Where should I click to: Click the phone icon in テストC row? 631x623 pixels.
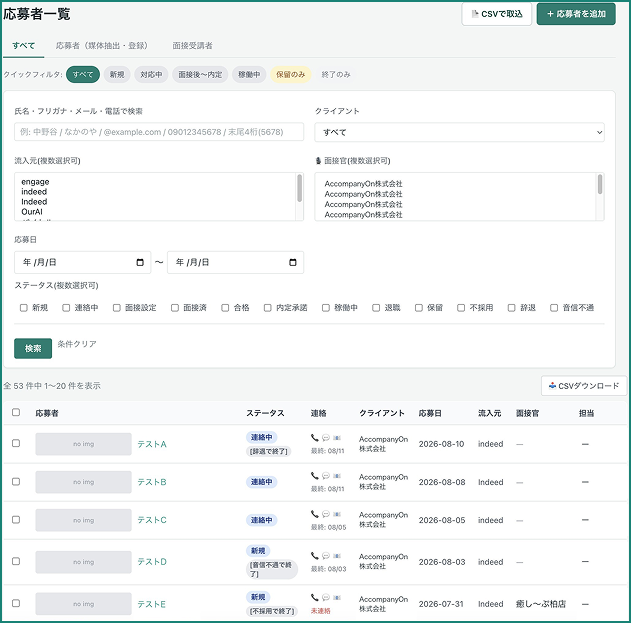click(315, 514)
